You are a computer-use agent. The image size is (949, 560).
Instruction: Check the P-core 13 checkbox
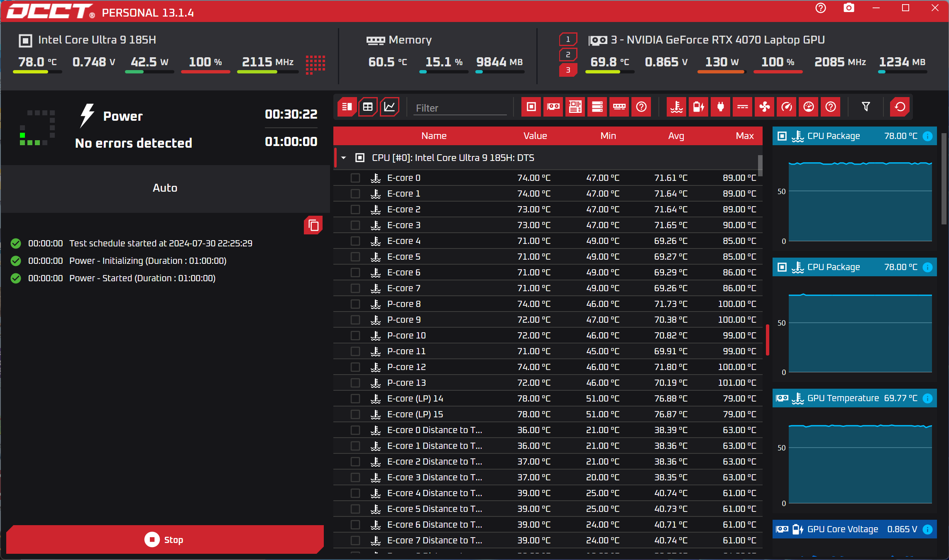tap(355, 383)
